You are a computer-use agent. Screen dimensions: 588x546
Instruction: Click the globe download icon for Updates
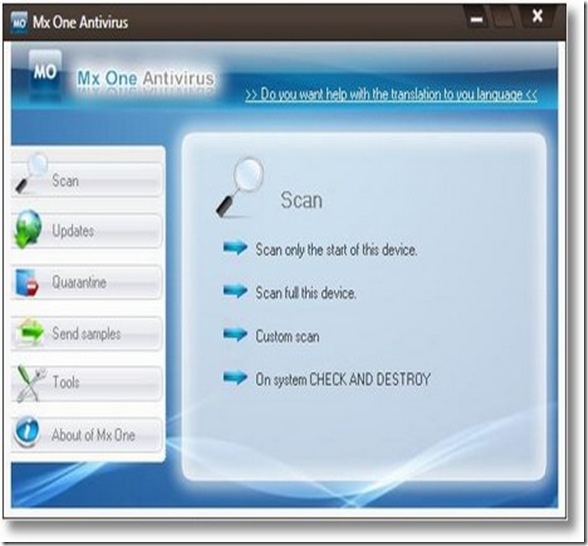click(28, 229)
